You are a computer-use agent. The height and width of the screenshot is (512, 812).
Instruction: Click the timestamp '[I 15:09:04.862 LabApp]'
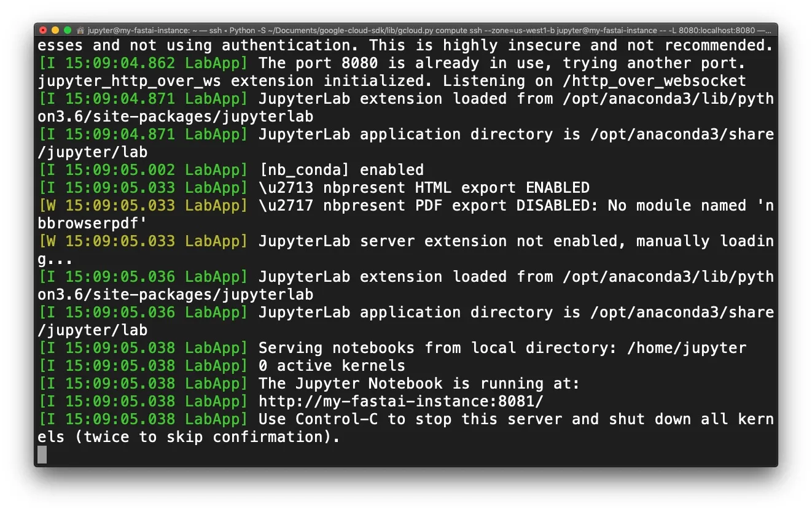point(143,63)
